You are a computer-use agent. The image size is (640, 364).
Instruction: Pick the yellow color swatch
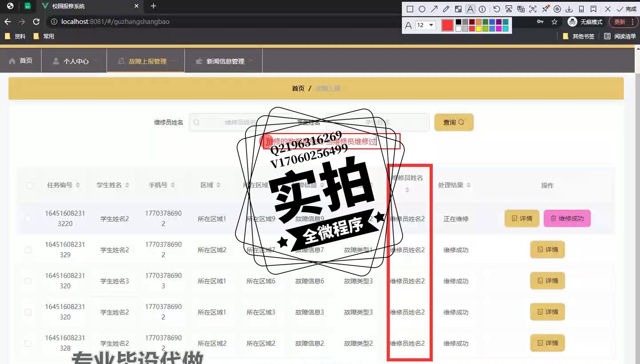click(x=479, y=29)
